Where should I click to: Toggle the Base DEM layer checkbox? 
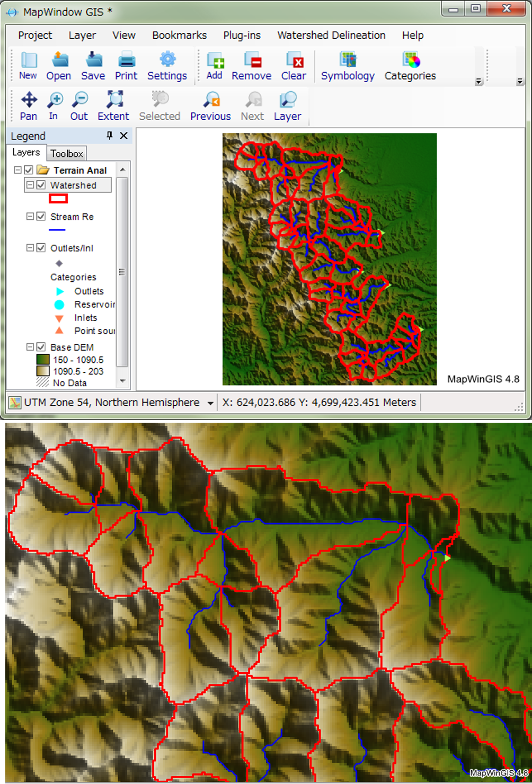pyautogui.click(x=41, y=347)
